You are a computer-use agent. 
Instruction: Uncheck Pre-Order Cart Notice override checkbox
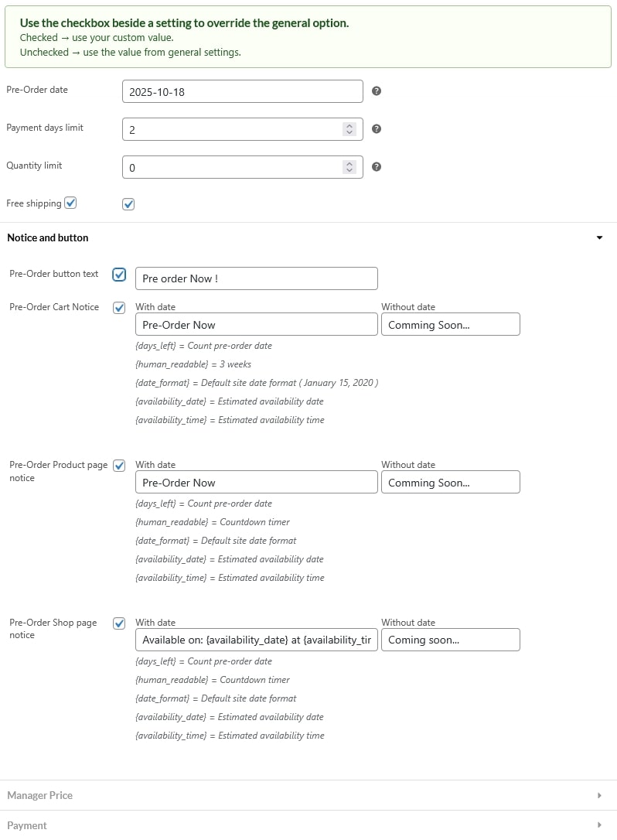pos(119,308)
